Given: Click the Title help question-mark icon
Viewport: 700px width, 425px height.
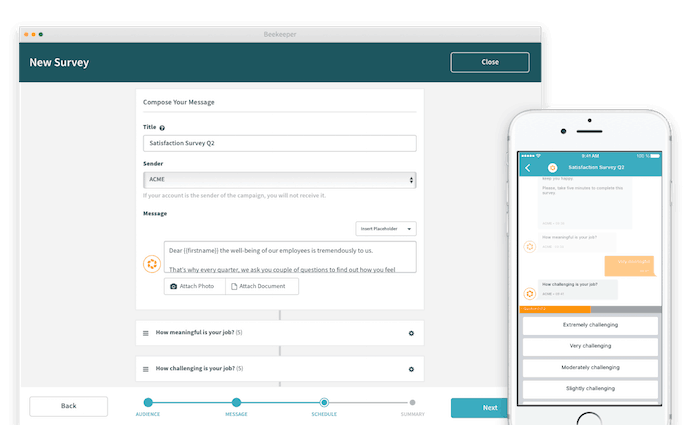Looking at the screenshot, I should coord(162,128).
